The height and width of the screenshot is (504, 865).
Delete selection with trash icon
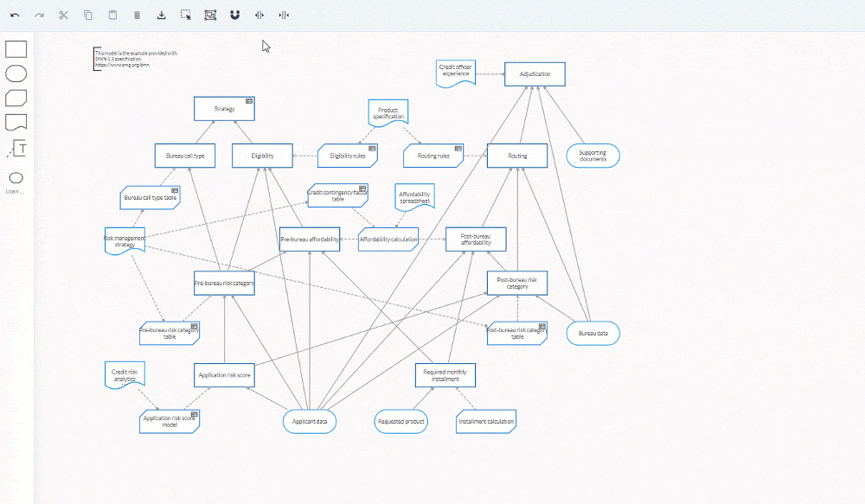(137, 16)
